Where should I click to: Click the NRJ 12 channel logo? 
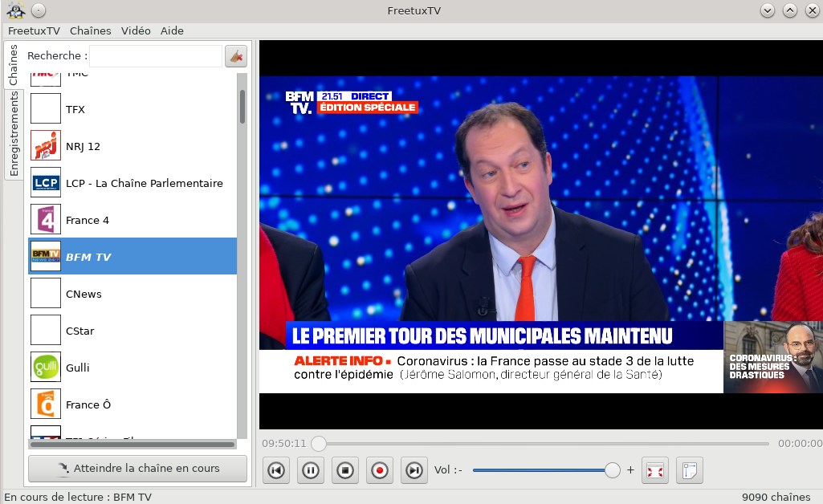click(x=46, y=146)
